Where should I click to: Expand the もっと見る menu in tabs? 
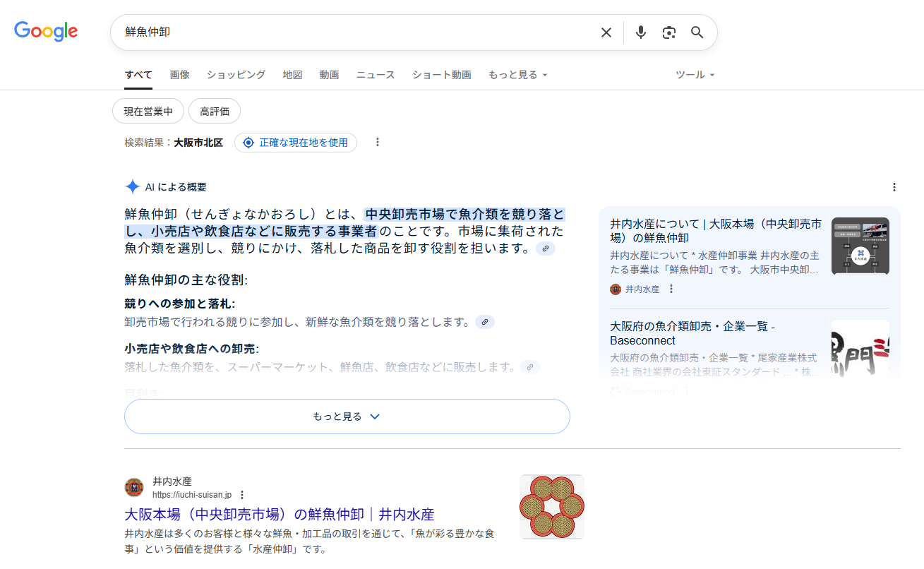tap(518, 75)
